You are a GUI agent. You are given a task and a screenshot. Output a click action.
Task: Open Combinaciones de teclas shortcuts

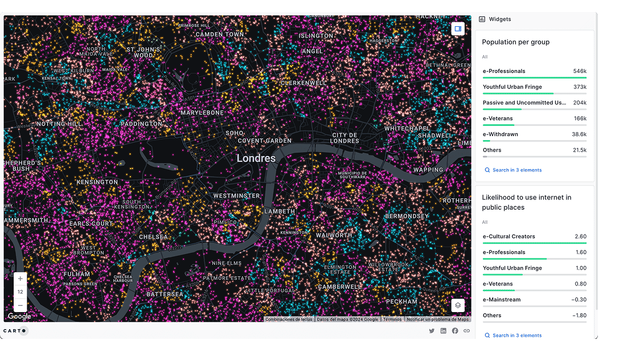pos(289,320)
